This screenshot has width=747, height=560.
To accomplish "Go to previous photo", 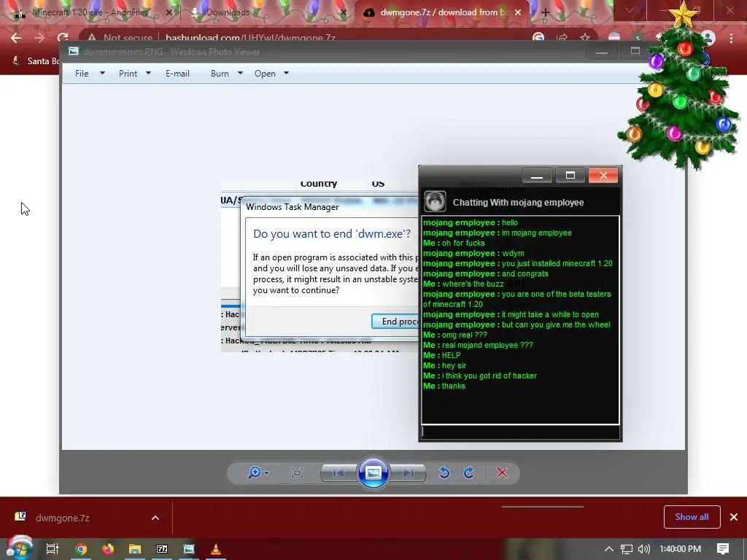I will (x=338, y=472).
